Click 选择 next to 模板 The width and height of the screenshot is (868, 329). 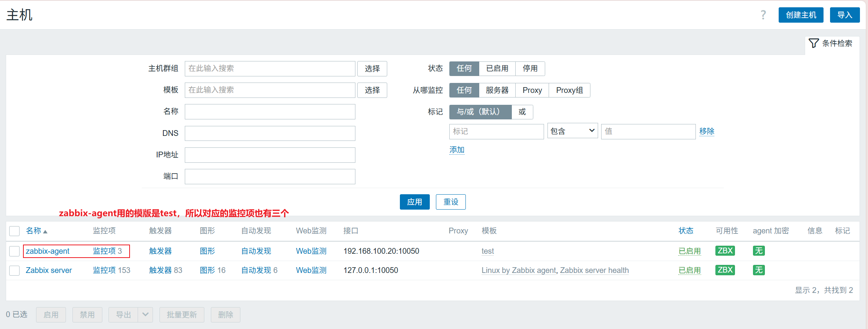pyautogui.click(x=372, y=90)
